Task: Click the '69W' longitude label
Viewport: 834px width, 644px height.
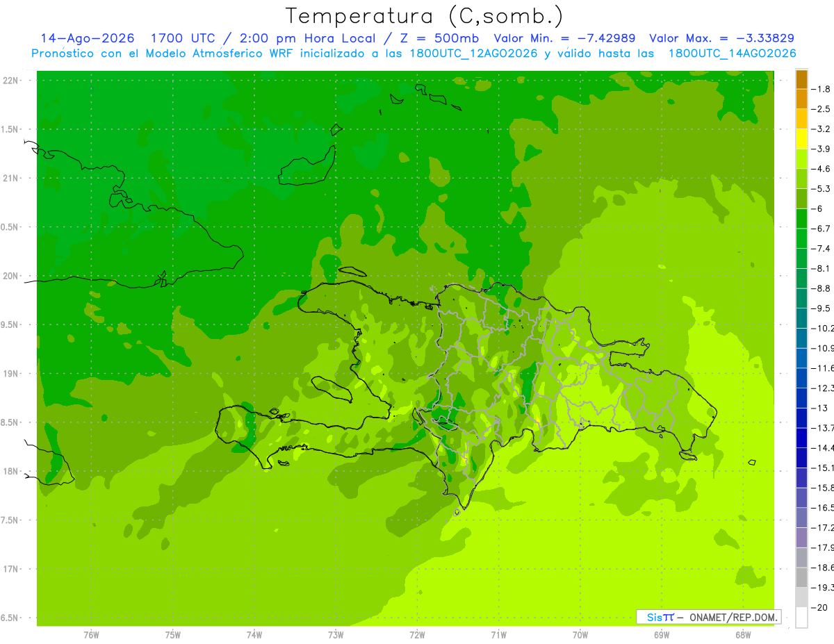Action: [662, 635]
